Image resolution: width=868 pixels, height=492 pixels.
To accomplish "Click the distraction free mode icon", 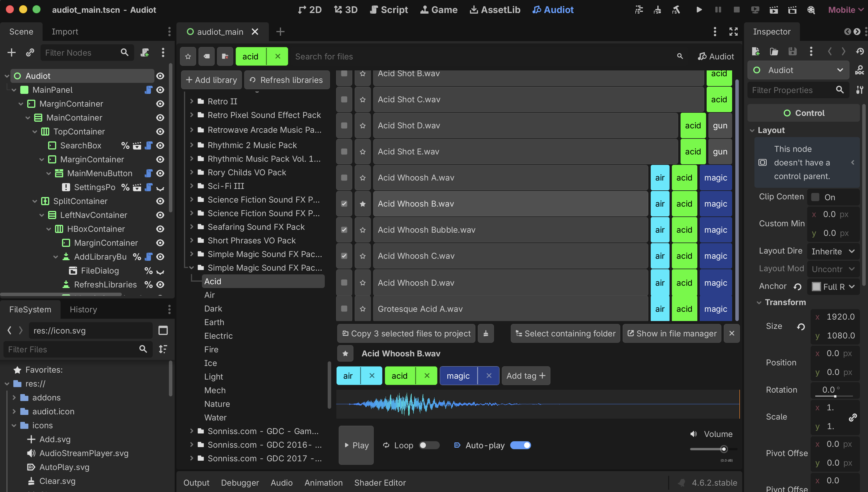I will tap(733, 32).
